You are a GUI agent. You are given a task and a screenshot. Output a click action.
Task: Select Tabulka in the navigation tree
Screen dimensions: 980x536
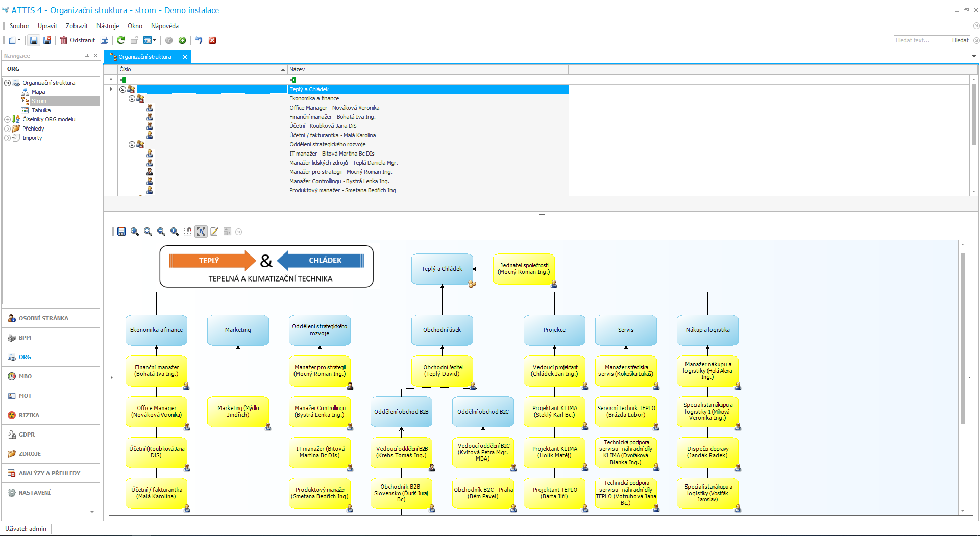(41, 110)
